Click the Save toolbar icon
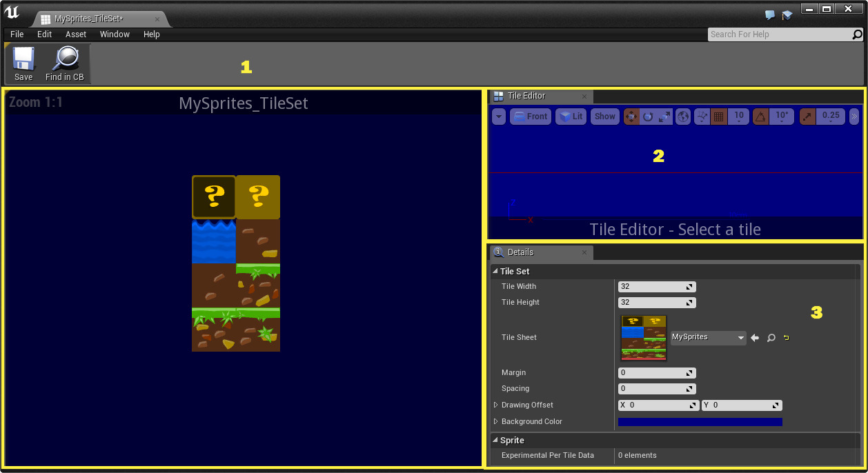868x473 pixels. 23,62
